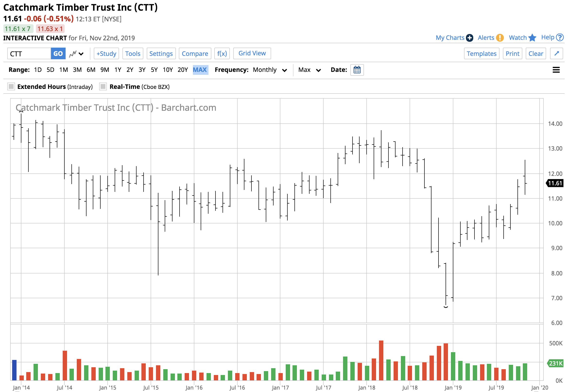
Task: Select the 3Y range
Action: (x=142, y=70)
